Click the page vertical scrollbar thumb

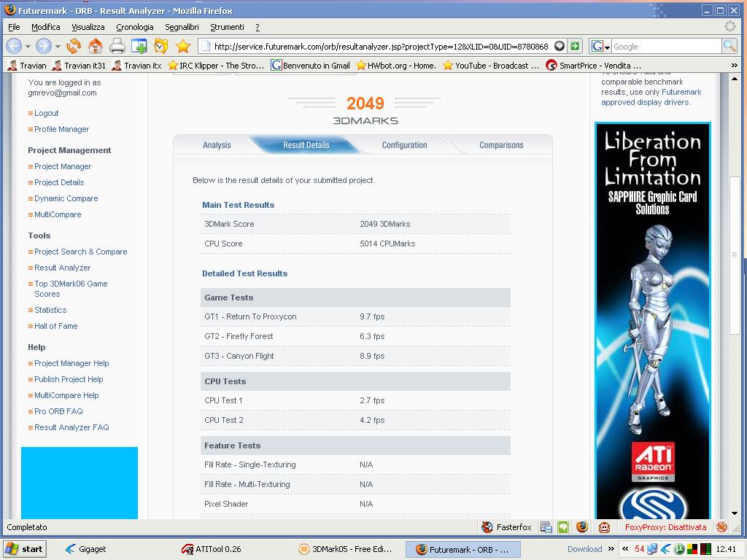[734, 255]
